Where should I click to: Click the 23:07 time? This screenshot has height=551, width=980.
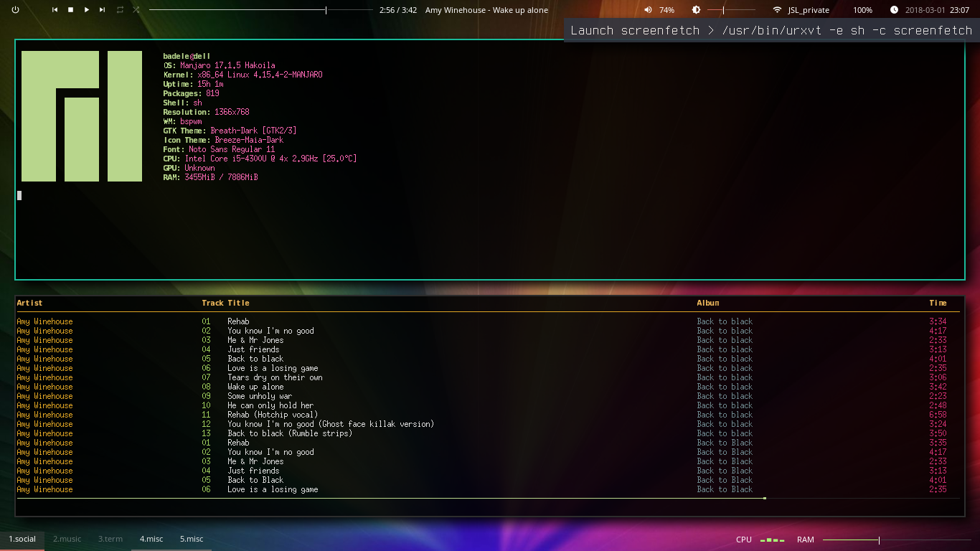(x=960, y=10)
